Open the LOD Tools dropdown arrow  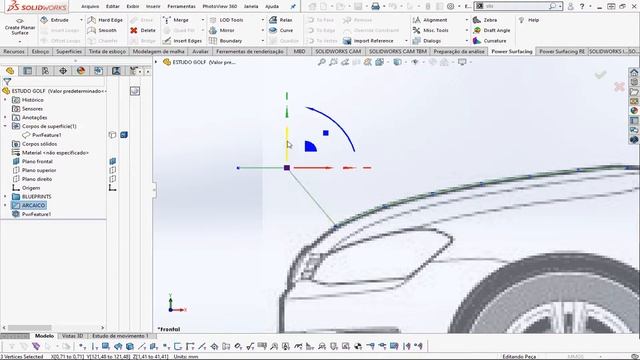262,20
